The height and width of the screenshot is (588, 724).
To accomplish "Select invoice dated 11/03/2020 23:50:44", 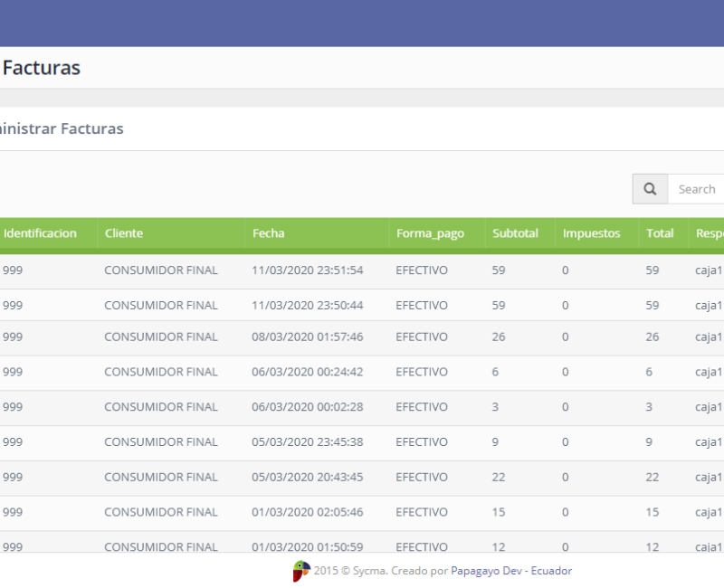I will point(308,306).
